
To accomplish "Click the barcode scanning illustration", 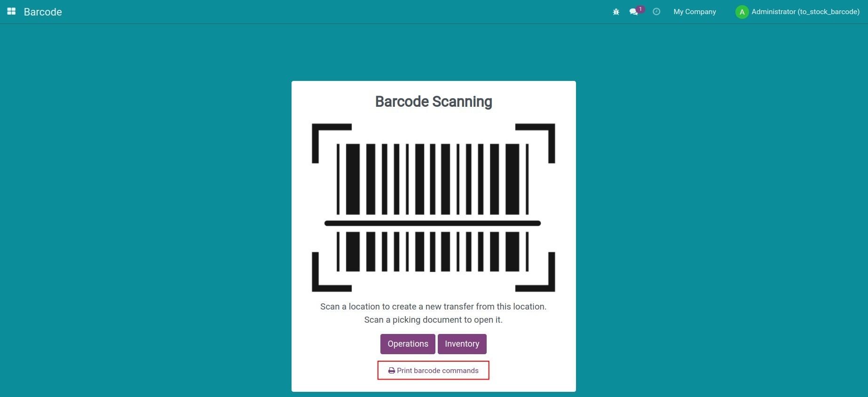I will click(x=433, y=207).
